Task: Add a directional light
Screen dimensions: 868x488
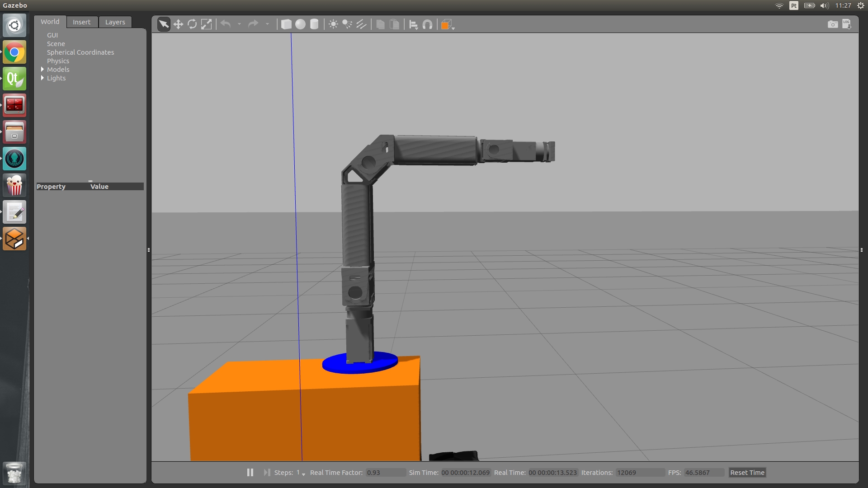Action: 361,24
